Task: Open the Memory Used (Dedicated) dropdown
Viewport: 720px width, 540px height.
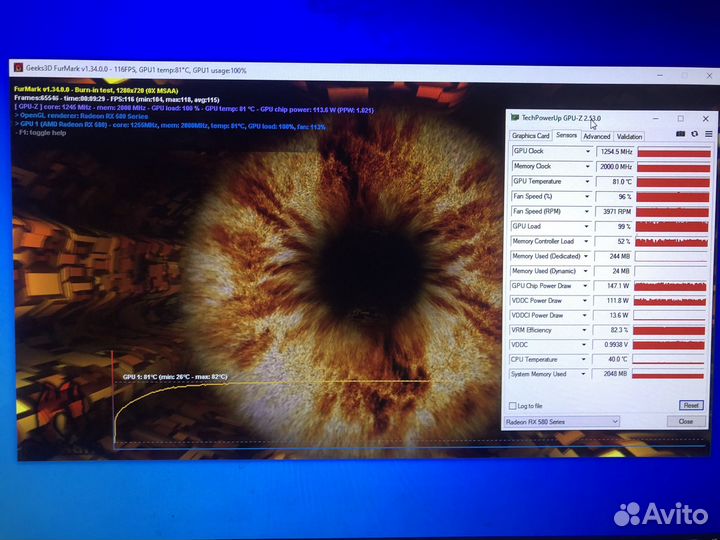Action: pos(585,256)
